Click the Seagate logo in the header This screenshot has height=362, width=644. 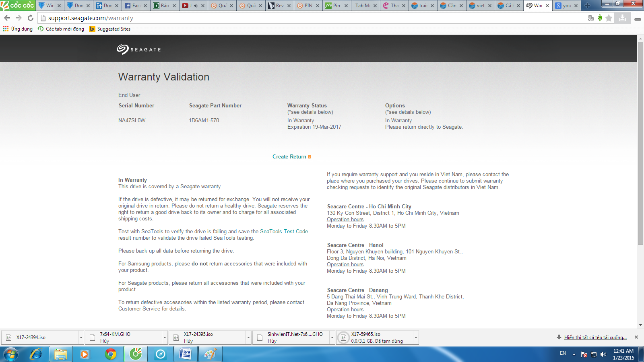tap(139, 49)
